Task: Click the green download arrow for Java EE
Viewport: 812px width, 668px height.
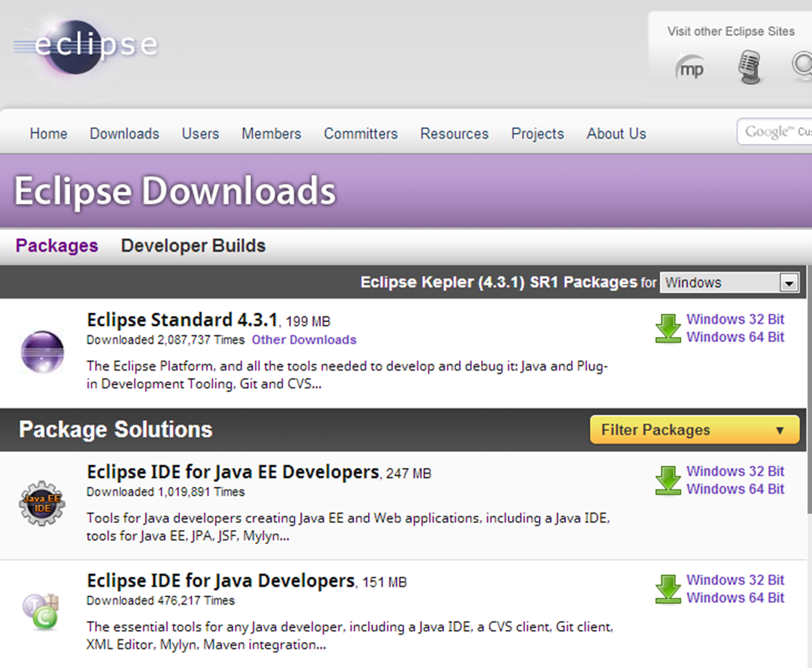Action: pos(668,481)
